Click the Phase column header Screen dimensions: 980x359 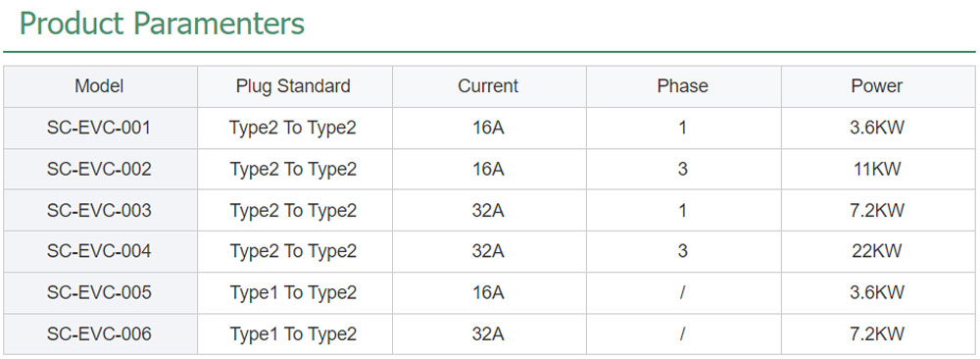(682, 85)
